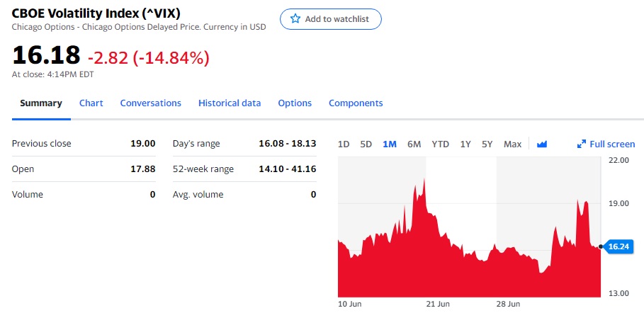Set chart range to 6M

point(414,144)
